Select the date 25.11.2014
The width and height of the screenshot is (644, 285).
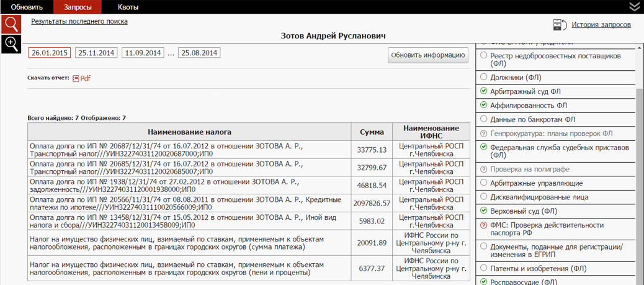(x=96, y=53)
